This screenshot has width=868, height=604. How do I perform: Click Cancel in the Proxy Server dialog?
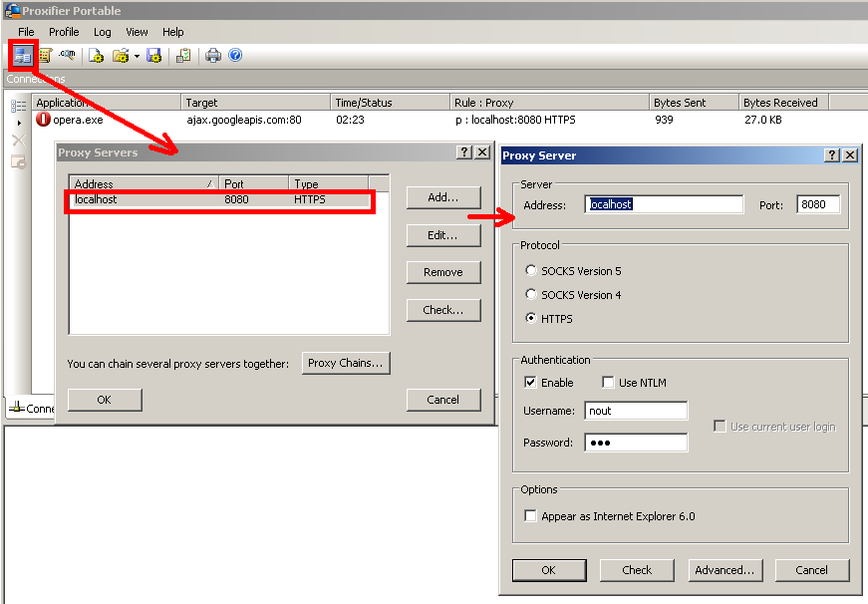[x=812, y=570]
